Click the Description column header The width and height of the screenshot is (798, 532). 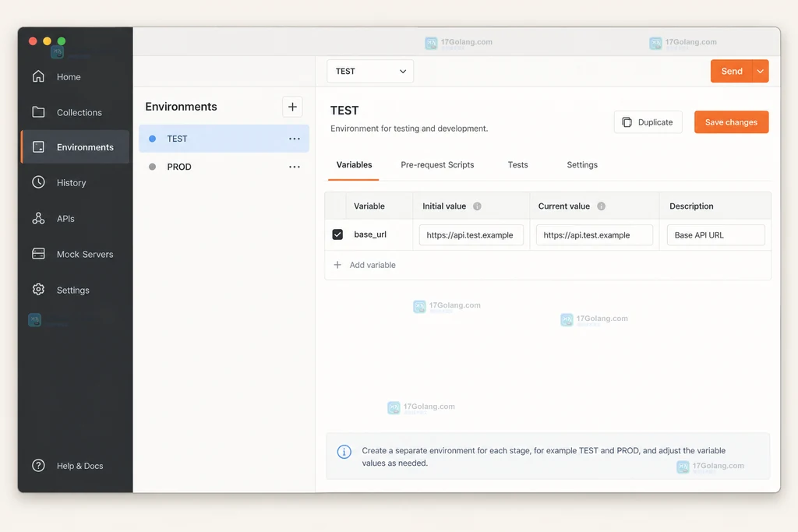(x=691, y=206)
